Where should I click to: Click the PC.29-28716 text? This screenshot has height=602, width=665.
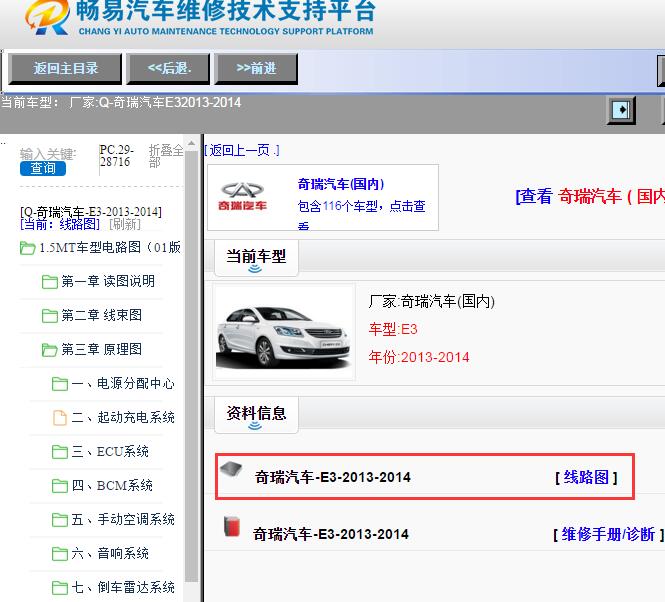pyautogui.click(x=117, y=156)
